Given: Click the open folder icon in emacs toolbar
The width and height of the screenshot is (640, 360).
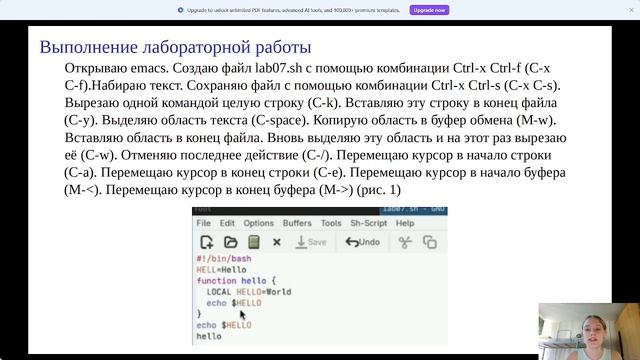Looking at the screenshot, I should coord(231,242).
